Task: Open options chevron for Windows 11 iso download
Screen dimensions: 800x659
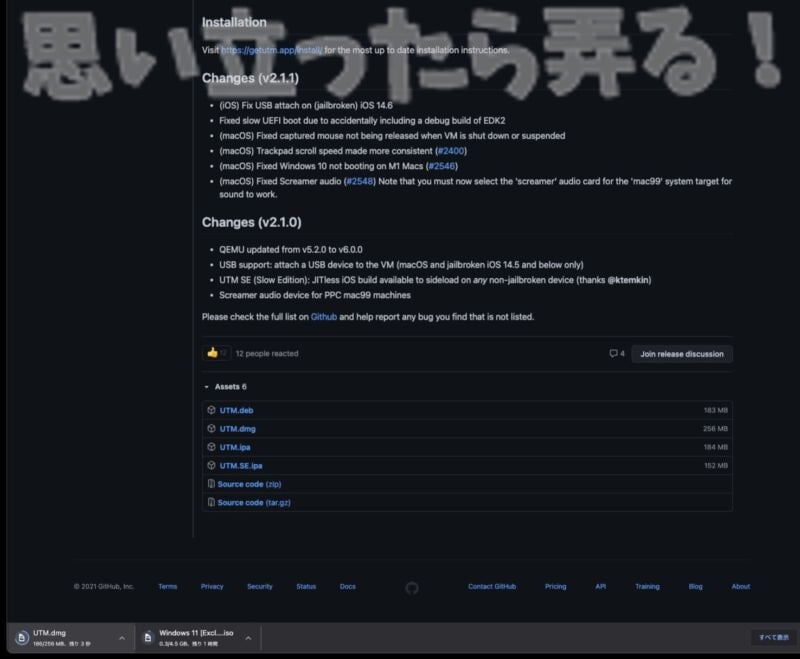Action: click(248, 638)
